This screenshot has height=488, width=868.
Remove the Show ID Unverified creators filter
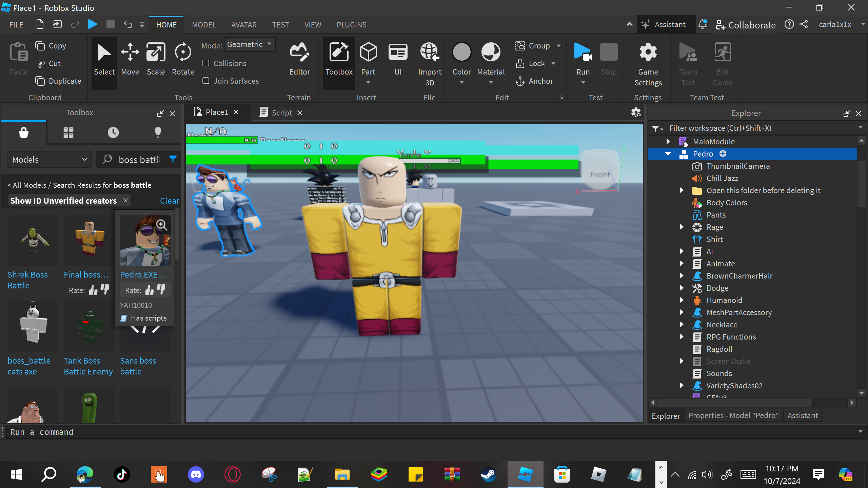[x=125, y=200]
